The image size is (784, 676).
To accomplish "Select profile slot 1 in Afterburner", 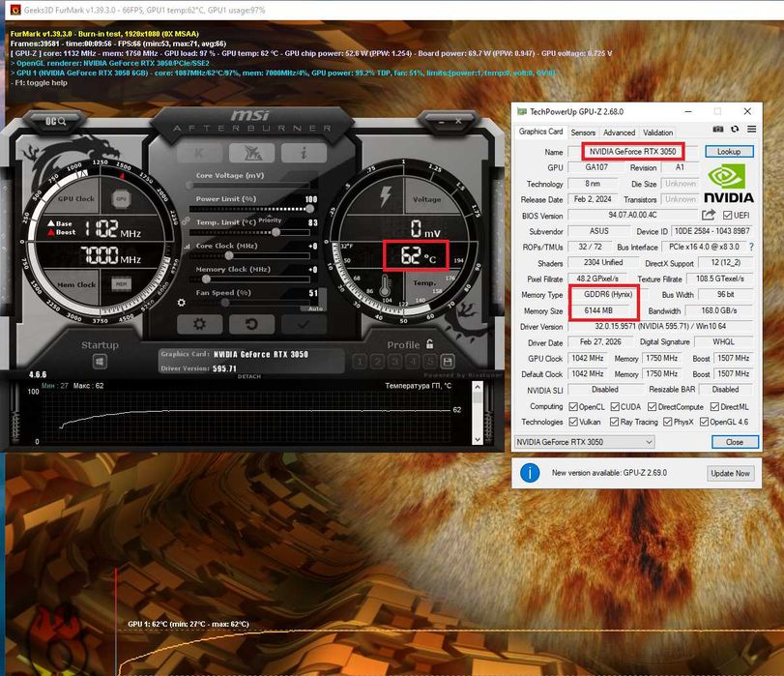I will pos(360,361).
